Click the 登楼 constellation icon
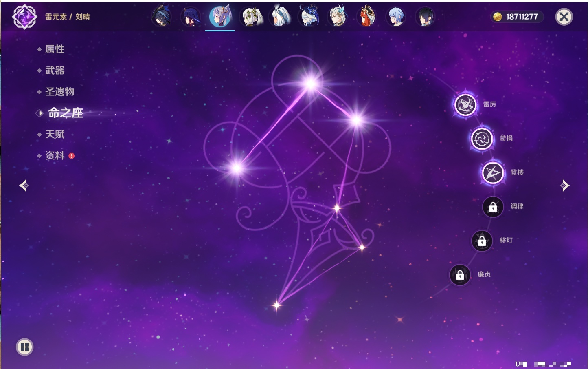588x369 pixels. coord(493,173)
